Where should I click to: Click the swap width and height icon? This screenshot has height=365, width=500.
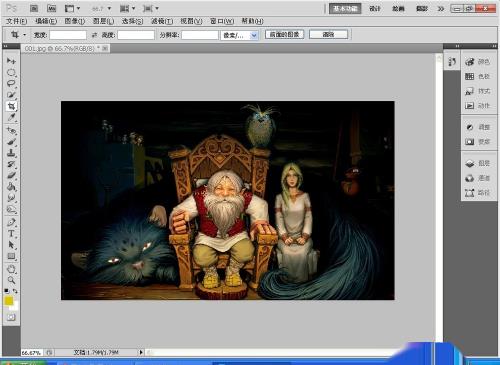pos(94,35)
